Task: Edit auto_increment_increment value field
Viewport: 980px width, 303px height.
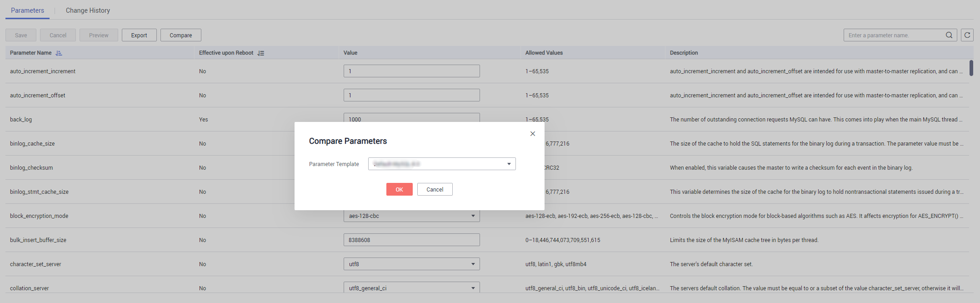Action: pos(411,71)
